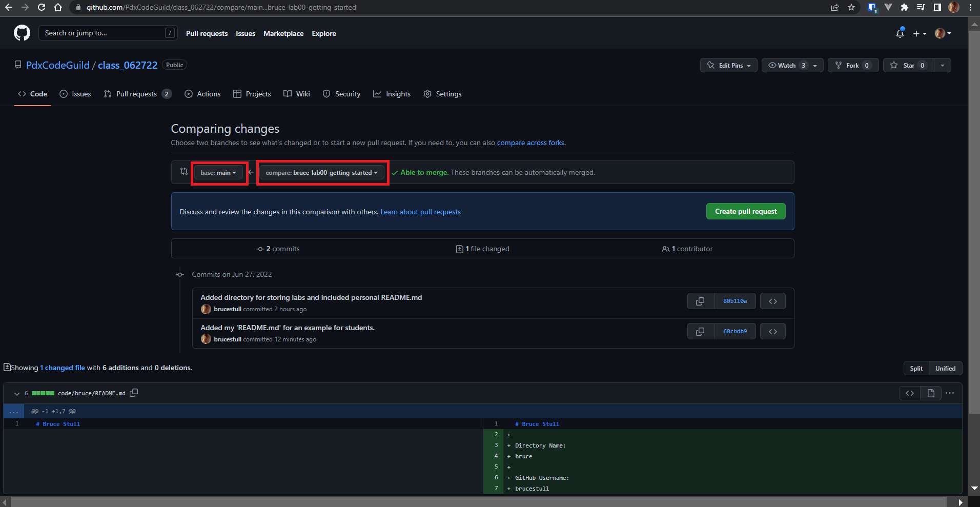980x507 pixels.
Task: Switch to the repository Issues tab
Action: pos(75,94)
